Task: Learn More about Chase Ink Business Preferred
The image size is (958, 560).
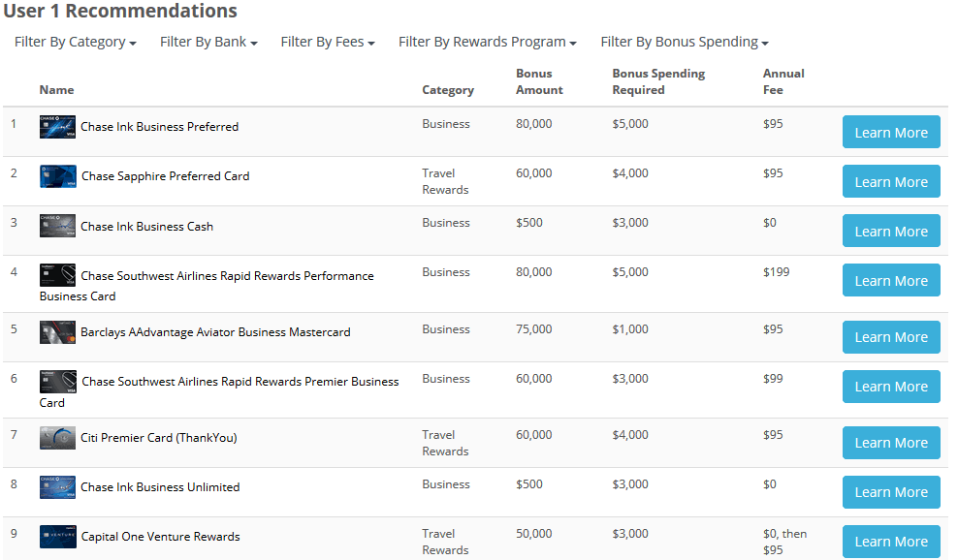Action: [x=891, y=132]
